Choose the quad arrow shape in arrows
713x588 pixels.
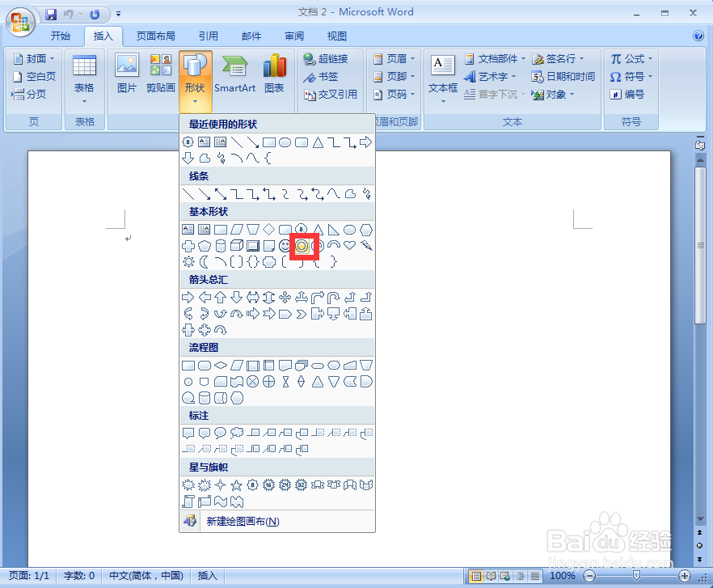[285, 298]
